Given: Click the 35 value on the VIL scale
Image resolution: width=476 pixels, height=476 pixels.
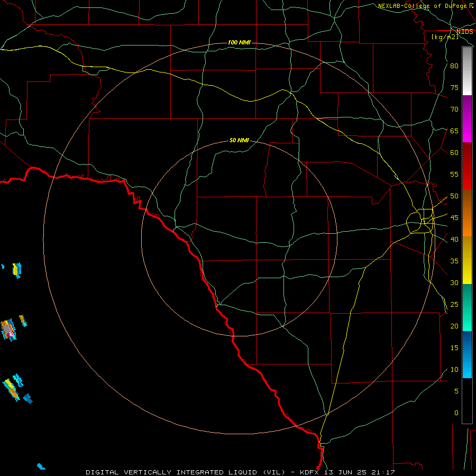Looking at the screenshot, I should (x=454, y=261).
